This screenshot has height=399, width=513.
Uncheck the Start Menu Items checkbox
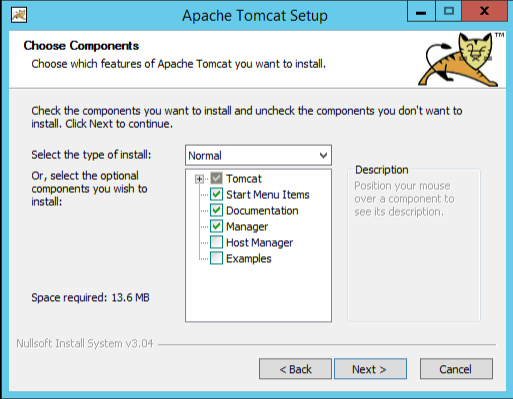(x=216, y=194)
